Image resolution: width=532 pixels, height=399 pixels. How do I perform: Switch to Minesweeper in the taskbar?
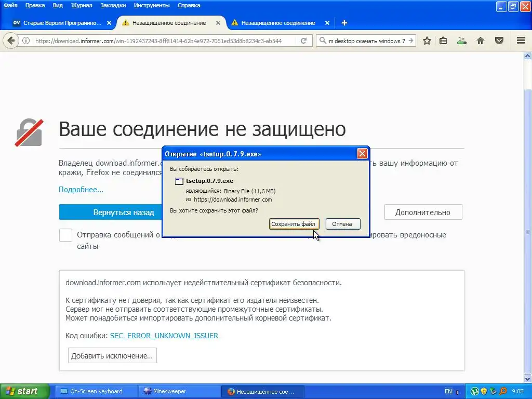[x=179, y=391]
